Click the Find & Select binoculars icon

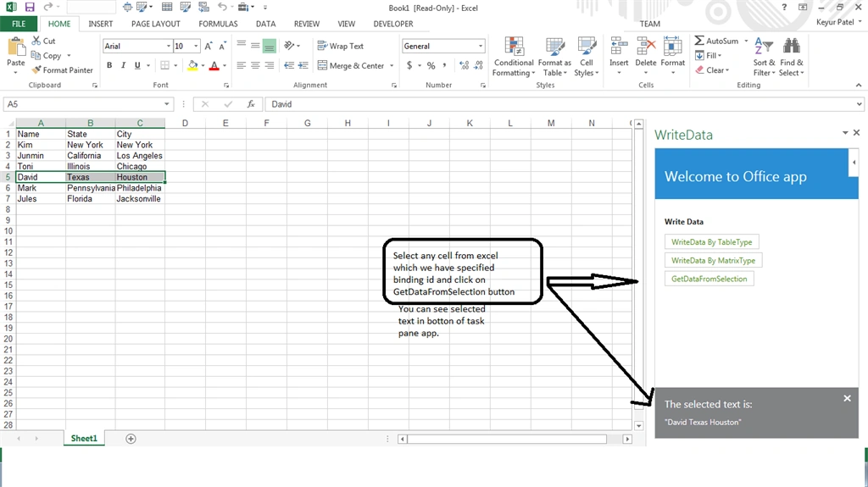[x=792, y=47]
